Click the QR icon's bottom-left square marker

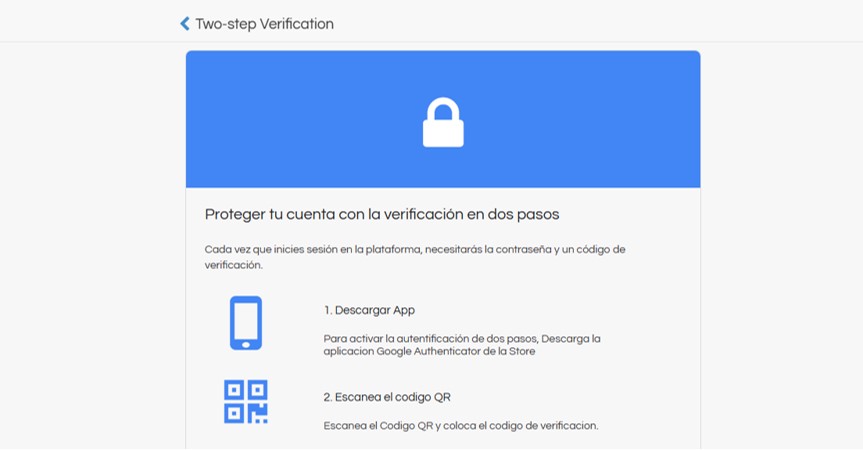[234, 414]
